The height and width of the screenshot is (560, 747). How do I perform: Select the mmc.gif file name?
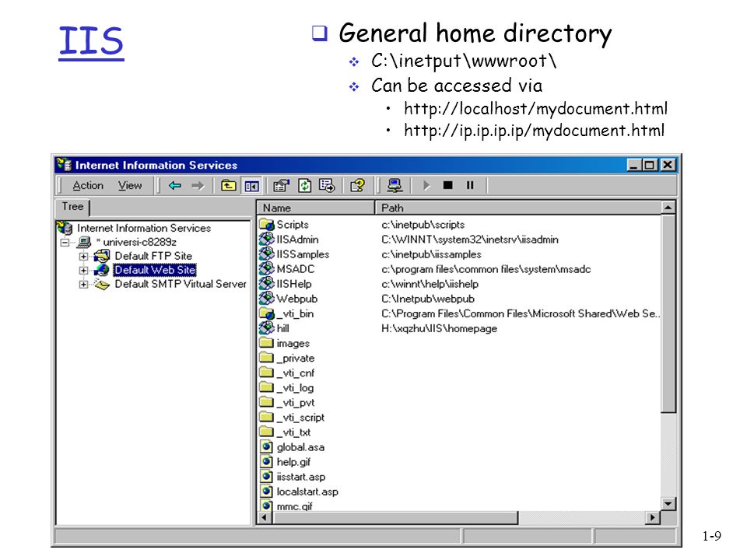pos(294,506)
